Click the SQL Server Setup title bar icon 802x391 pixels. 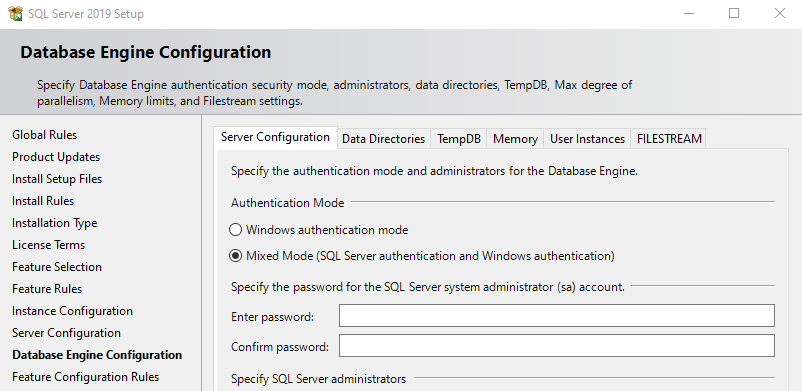click(15, 13)
